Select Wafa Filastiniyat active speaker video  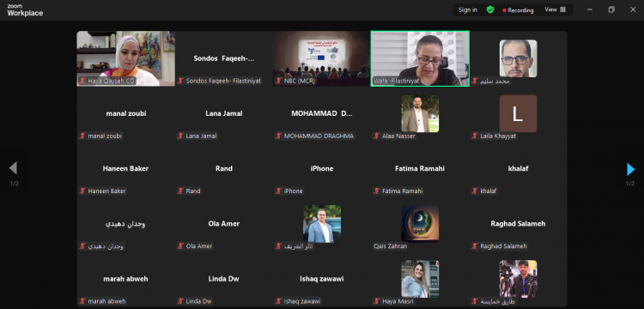420,58
